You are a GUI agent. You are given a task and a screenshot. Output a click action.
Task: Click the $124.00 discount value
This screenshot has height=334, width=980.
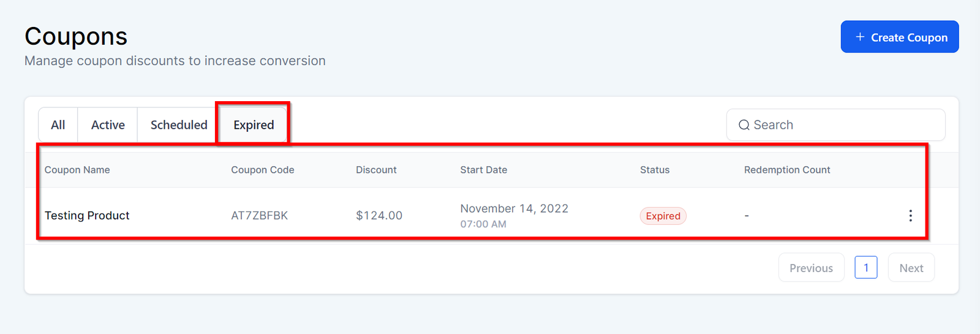point(379,216)
